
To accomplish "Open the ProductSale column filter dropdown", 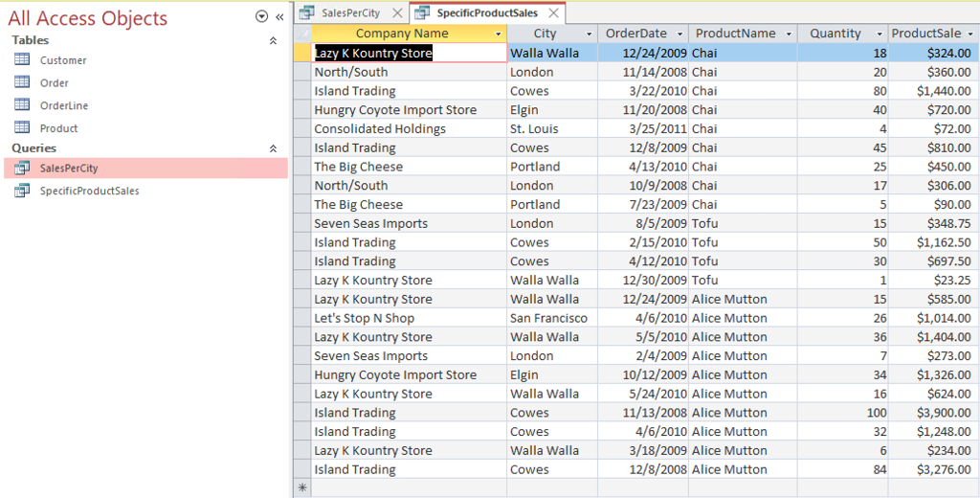I will coord(970,34).
